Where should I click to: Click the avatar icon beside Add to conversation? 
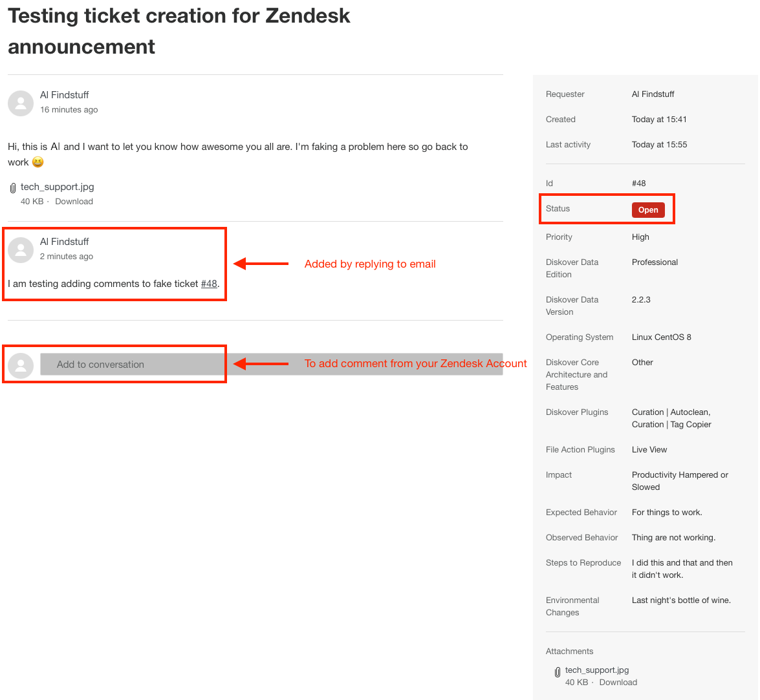(21, 365)
